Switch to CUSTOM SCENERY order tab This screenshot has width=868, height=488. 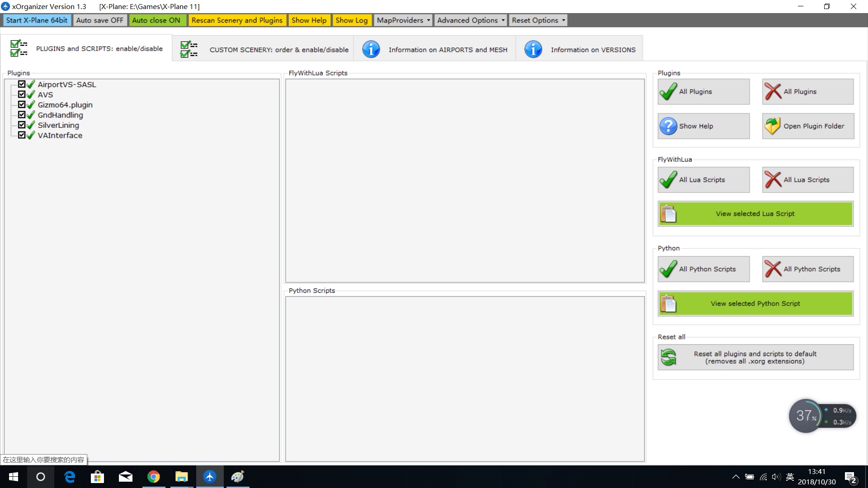(x=264, y=49)
